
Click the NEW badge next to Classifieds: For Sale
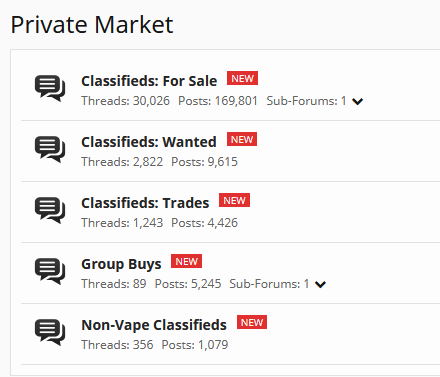(242, 78)
